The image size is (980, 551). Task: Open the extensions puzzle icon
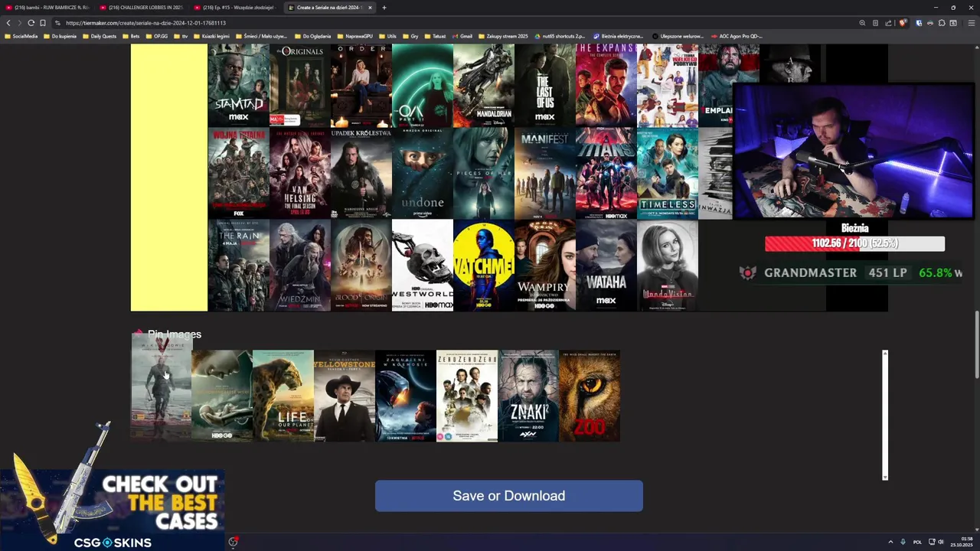pyautogui.click(x=942, y=23)
